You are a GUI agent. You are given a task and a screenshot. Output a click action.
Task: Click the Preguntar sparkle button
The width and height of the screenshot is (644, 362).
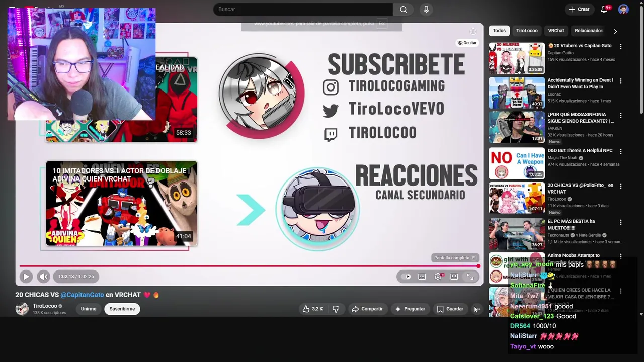pyautogui.click(x=410, y=309)
